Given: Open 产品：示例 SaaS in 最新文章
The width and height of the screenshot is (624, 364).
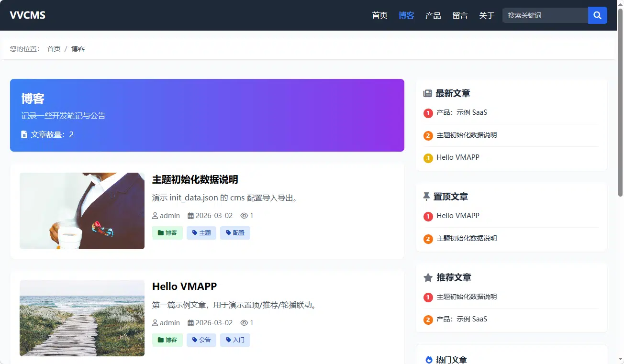Looking at the screenshot, I should coord(462,113).
